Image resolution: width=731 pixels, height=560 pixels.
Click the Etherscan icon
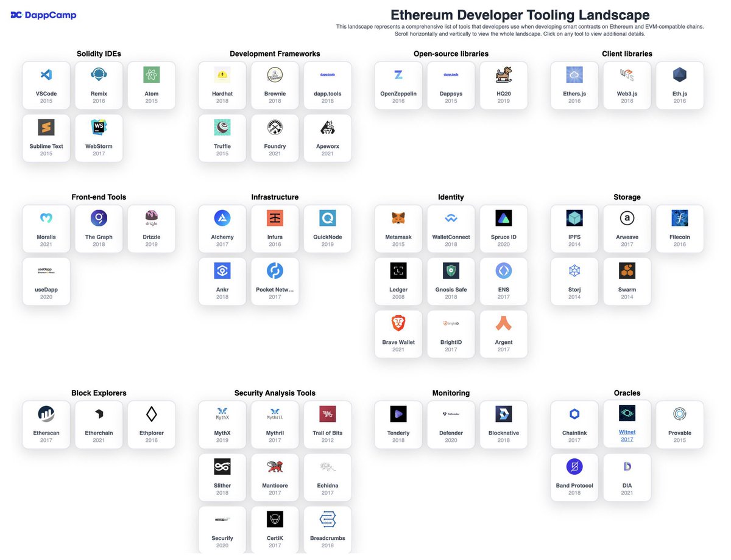[x=46, y=414]
